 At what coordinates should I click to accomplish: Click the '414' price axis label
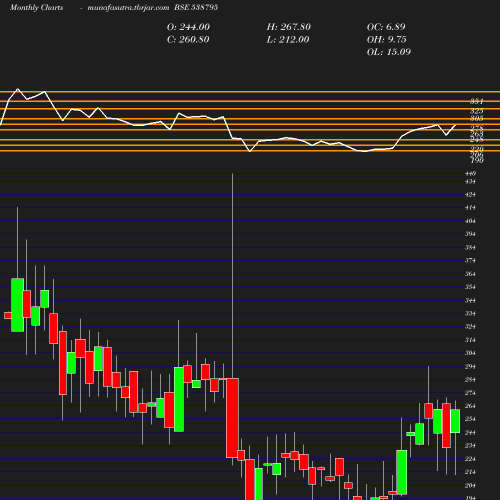(x=470, y=208)
